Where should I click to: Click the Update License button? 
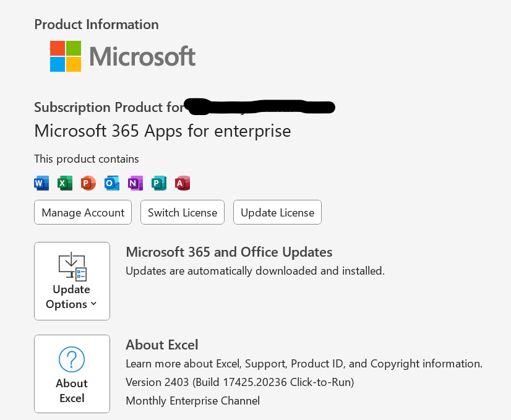[x=277, y=212]
